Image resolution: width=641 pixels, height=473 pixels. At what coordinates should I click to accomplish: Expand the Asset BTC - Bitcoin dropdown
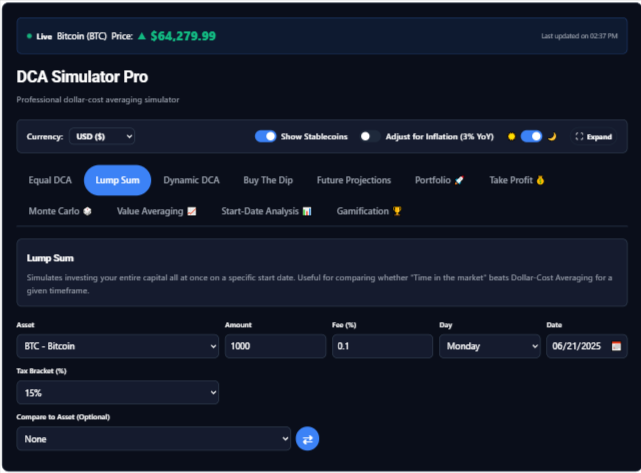click(118, 346)
